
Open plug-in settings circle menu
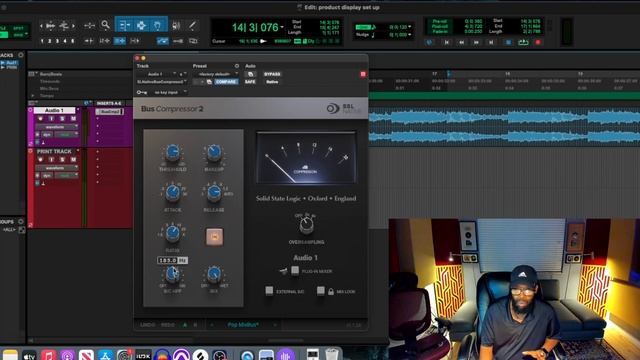click(237, 66)
